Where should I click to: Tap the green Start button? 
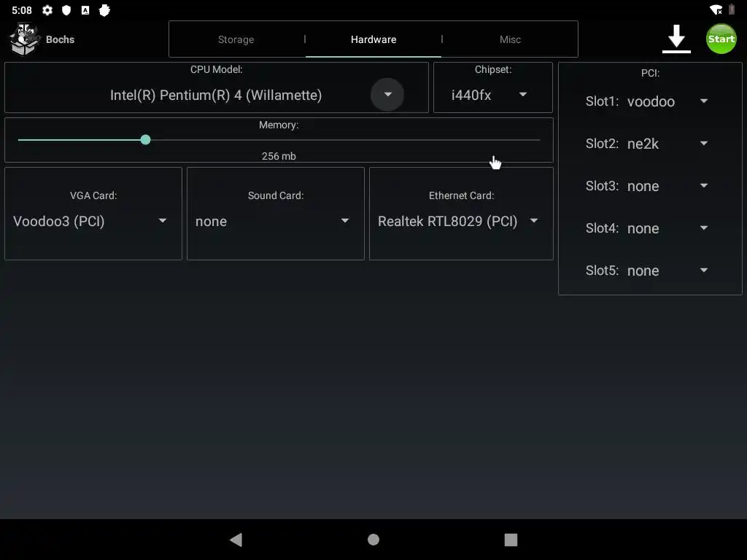pos(721,39)
